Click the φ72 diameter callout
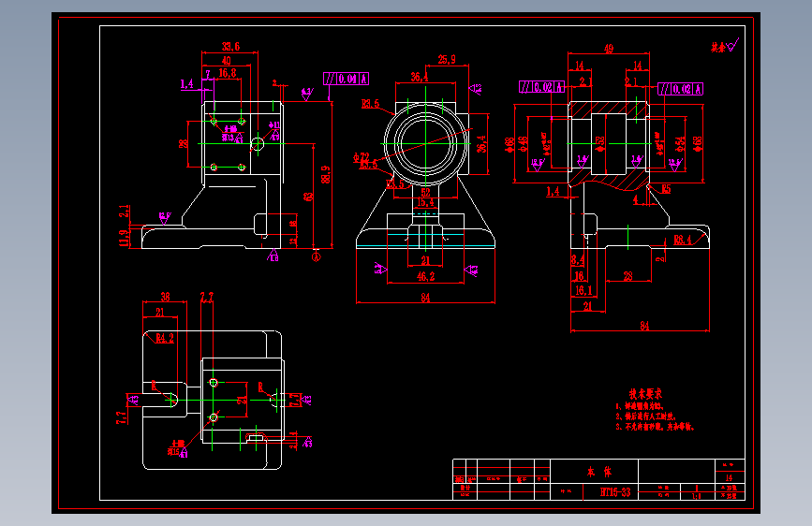The height and width of the screenshot is (526, 812). (361, 157)
